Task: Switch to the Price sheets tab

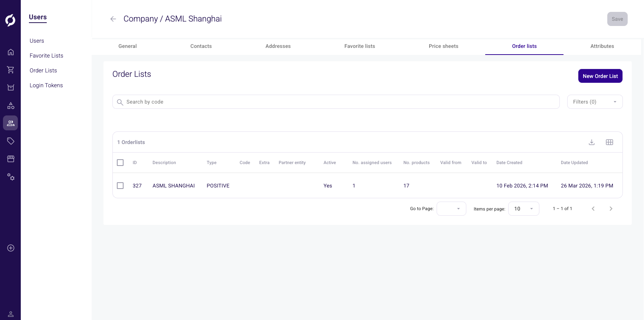Action: 443,46
